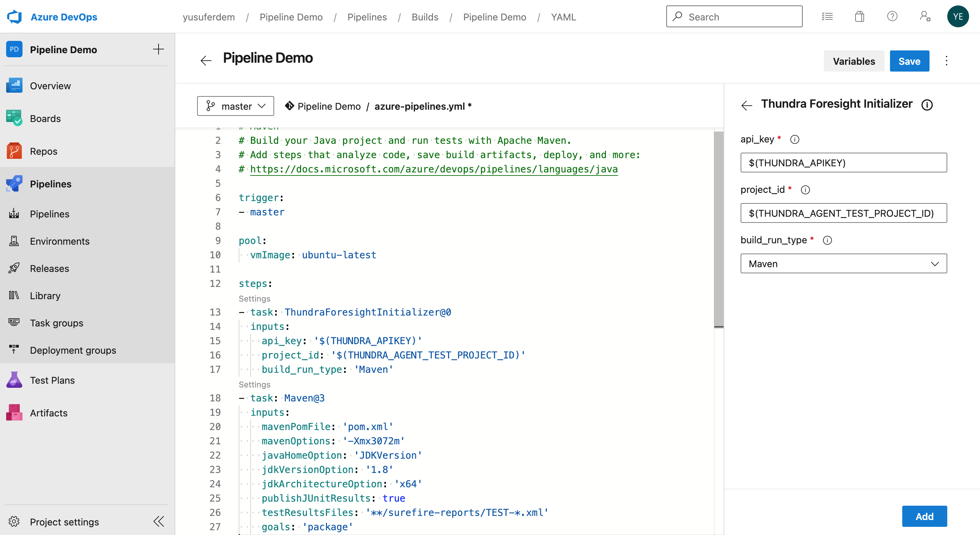Click the build_run_type info icon
The image size is (980, 535).
[828, 240]
